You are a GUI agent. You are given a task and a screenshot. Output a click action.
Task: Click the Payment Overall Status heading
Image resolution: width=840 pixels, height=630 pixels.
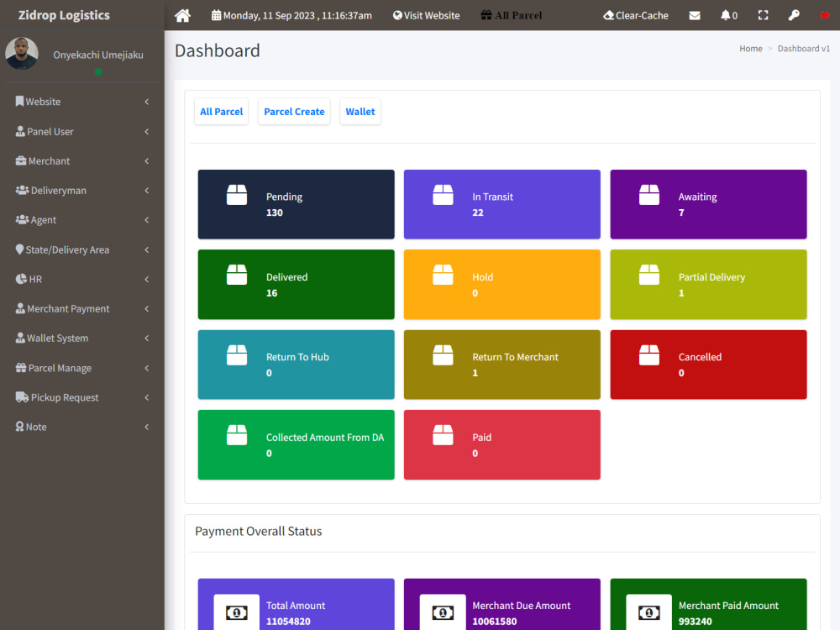tap(258, 531)
